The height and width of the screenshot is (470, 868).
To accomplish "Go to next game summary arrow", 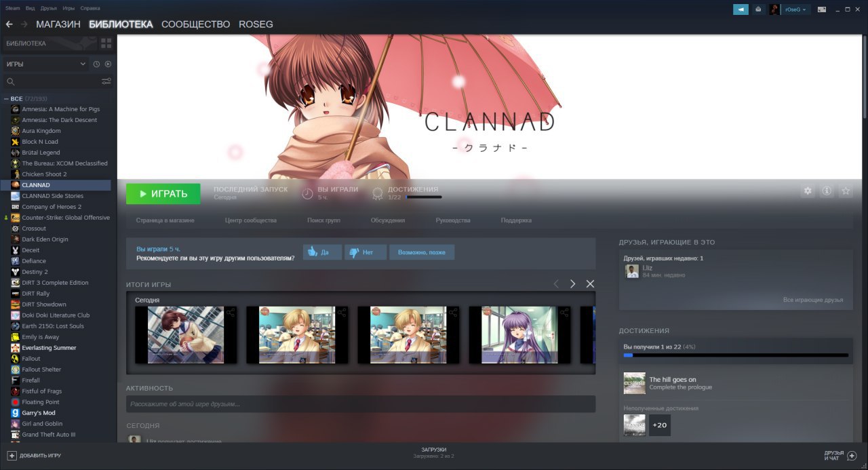I will point(572,284).
